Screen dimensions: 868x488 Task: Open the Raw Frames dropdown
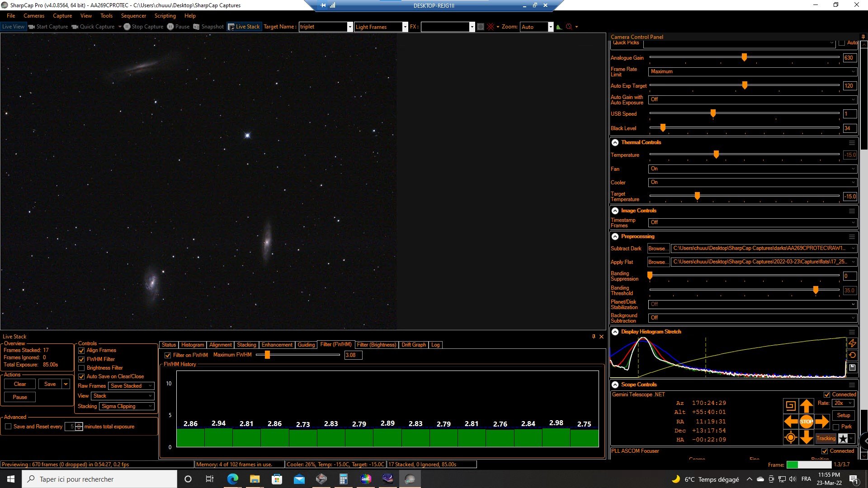[131, 386]
